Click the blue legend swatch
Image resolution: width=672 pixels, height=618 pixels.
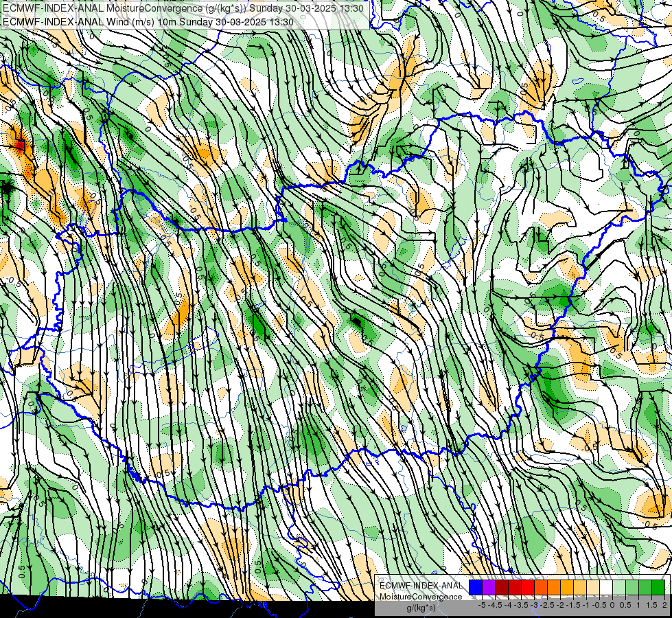coord(476,588)
